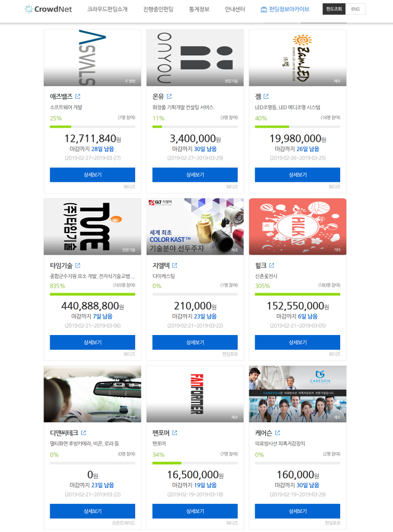Click the 케어슨 company name

[263, 433]
